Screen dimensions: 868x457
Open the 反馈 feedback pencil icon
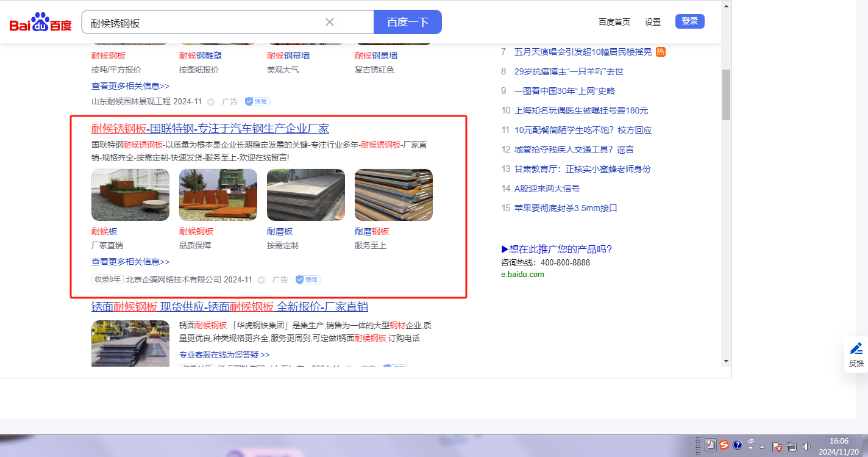pyautogui.click(x=856, y=348)
